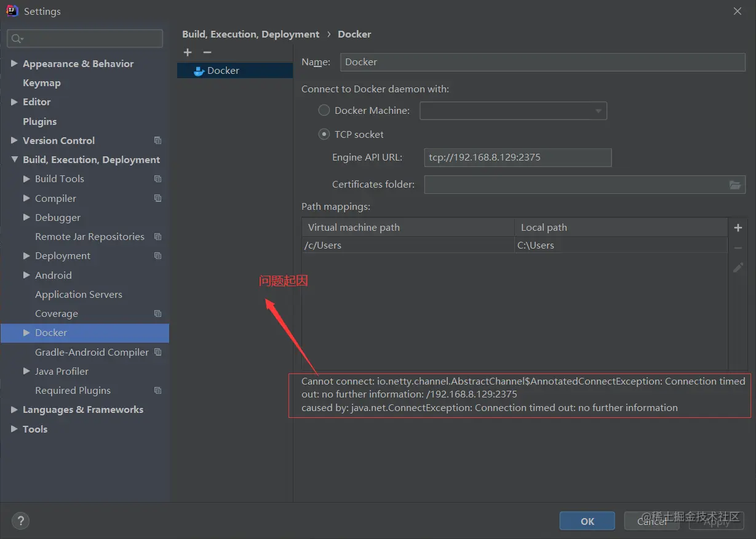This screenshot has height=539, width=756.
Task: Click the Deployment tree item
Action: point(63,255)
